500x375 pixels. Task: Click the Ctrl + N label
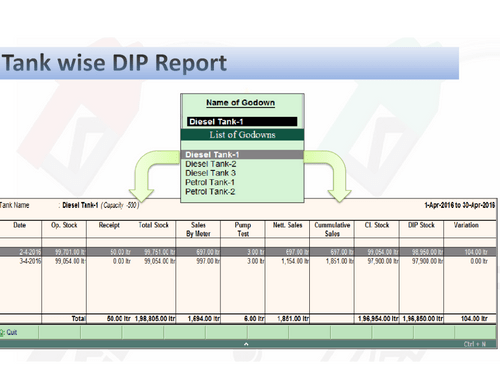[474, 344]
